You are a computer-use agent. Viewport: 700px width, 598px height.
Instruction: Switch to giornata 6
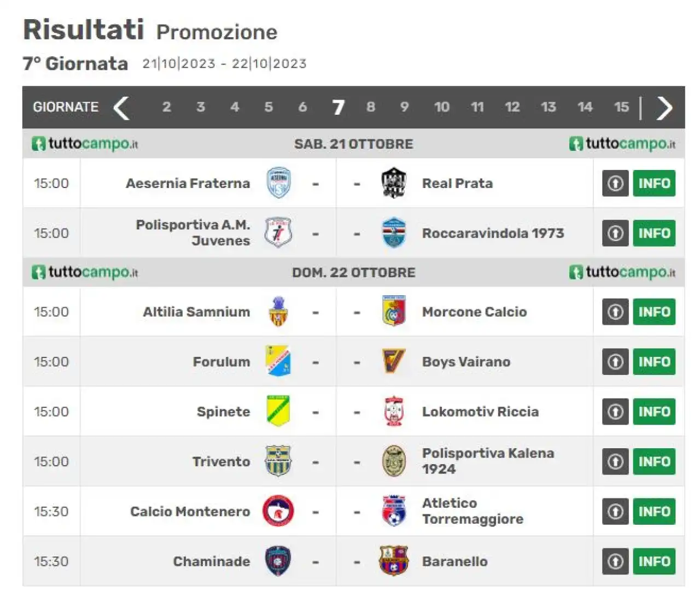[x=302, y=107]
